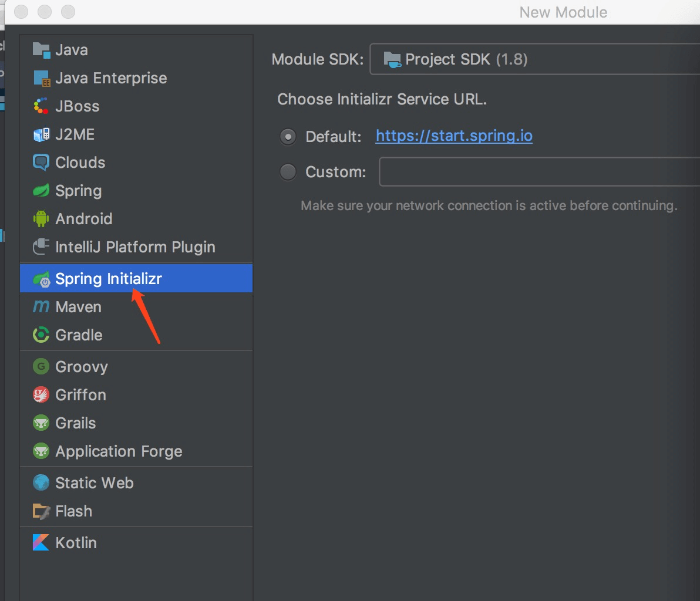
Task: Select the Static Web globe icon
Action: pos(41,483)
